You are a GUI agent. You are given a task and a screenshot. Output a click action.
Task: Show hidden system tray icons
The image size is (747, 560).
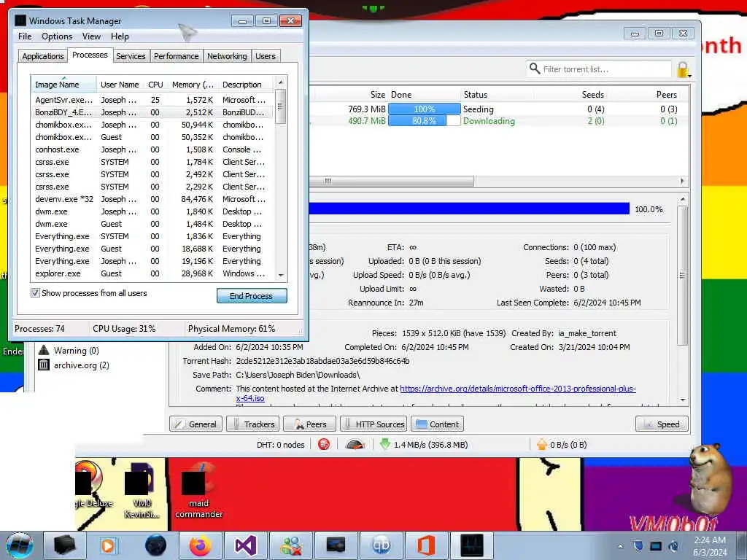[620, 546]
